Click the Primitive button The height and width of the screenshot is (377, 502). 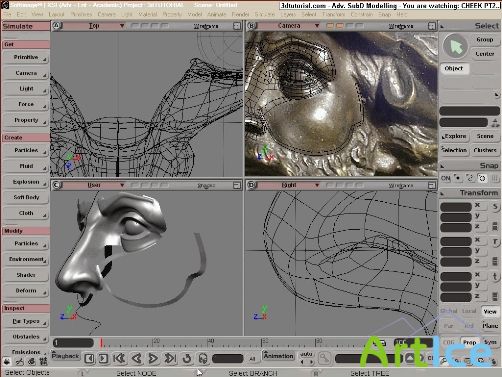(26, 57)
